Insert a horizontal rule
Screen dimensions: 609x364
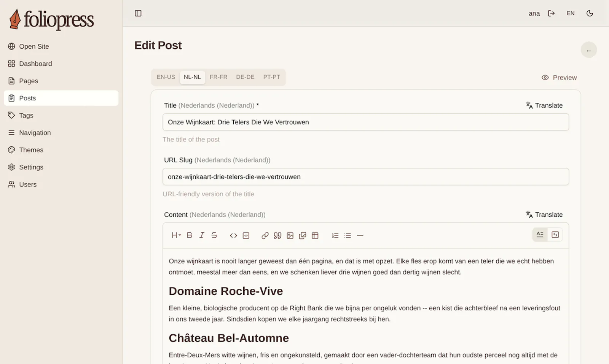point(360,235)
